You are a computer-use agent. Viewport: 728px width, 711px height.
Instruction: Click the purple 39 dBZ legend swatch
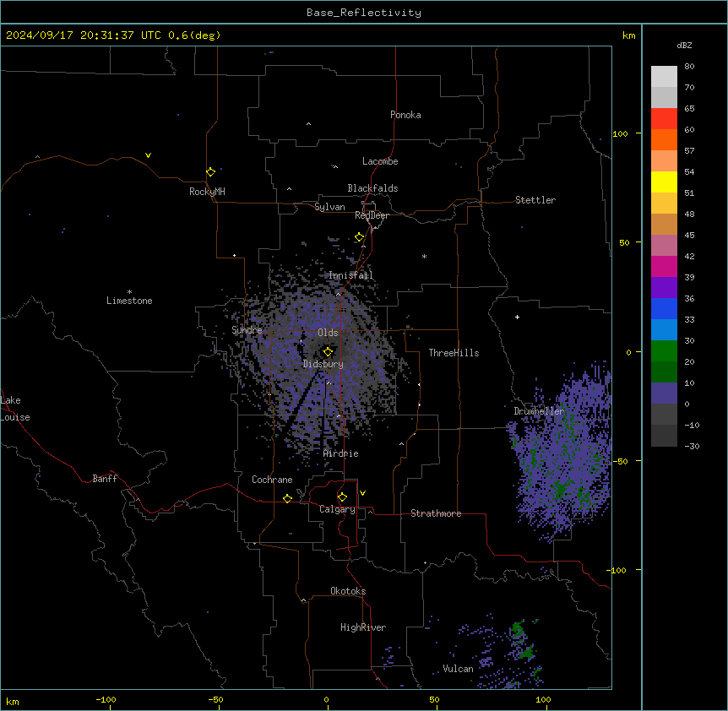click(x=664, y=288)
